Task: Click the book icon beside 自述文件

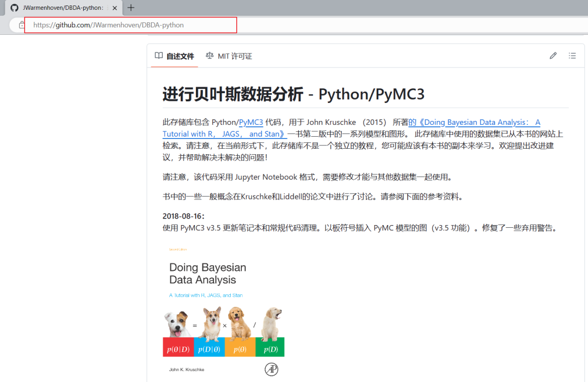Action: pyautogui.click(x=158, y=56)
